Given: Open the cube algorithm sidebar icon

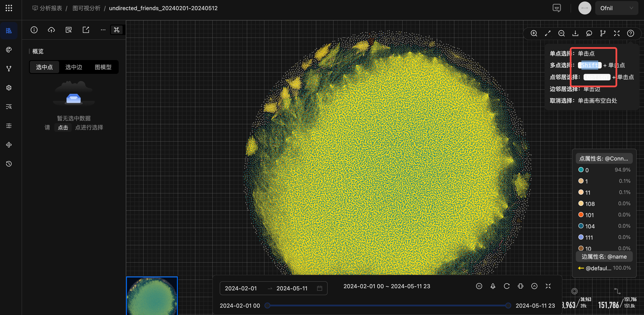Looking at the screenshot, I should pyautogui.click(x=9, y=87).
